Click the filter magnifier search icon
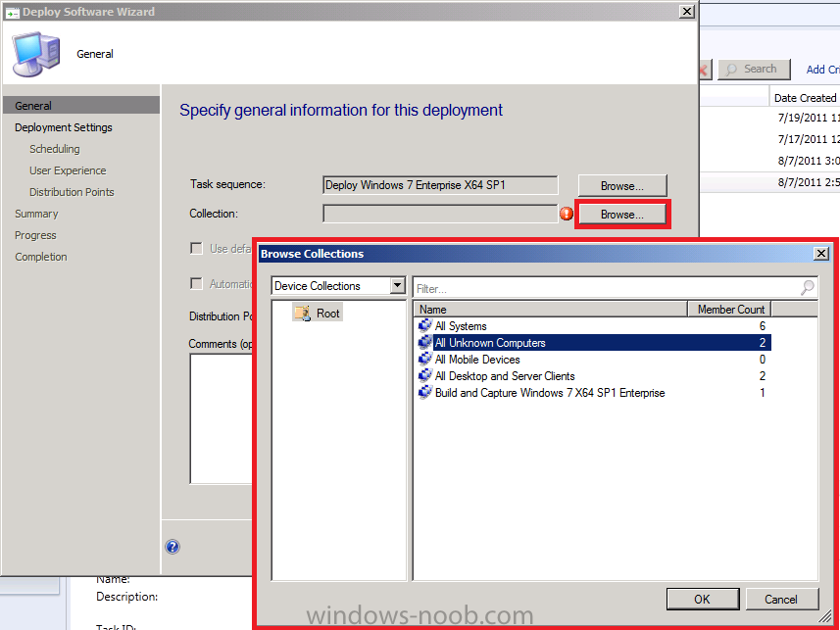Viewport: 840px width, 630px height. 807,288
